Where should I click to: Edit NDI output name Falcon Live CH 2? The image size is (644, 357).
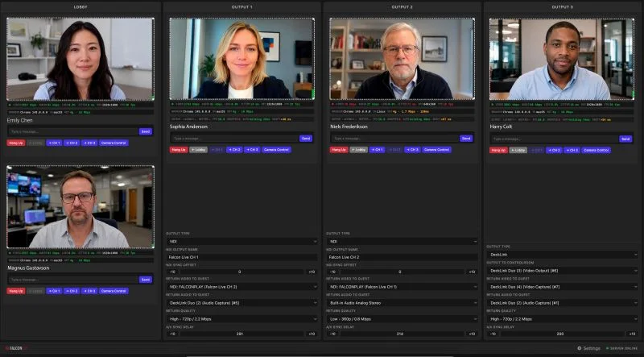tap(402, 257)
